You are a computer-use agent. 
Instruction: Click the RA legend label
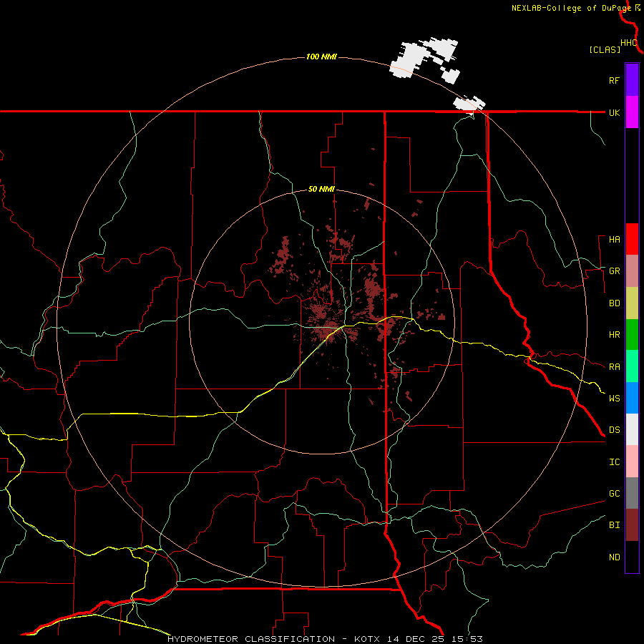coord(614,367)
